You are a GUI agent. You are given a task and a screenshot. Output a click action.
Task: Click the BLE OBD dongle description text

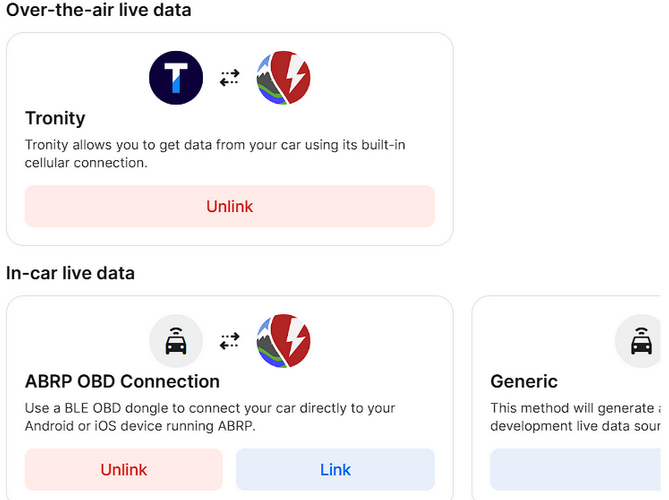point(210,417)
